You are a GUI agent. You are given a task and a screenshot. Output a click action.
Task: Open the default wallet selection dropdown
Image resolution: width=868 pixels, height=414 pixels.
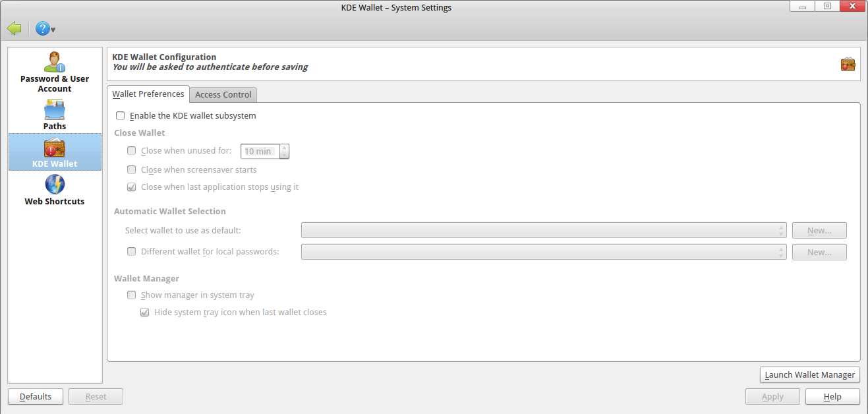pyautogui.click(x=544, y=231)
